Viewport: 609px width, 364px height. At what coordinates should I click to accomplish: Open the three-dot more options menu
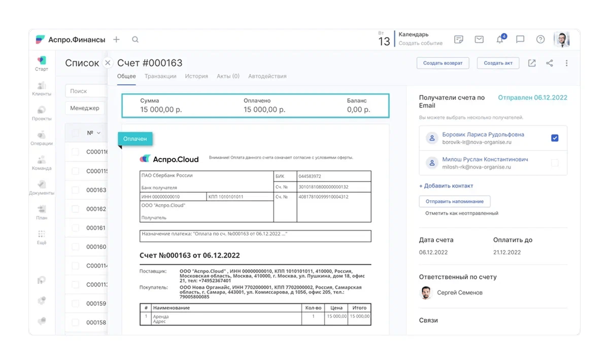(x=567, y=63)
